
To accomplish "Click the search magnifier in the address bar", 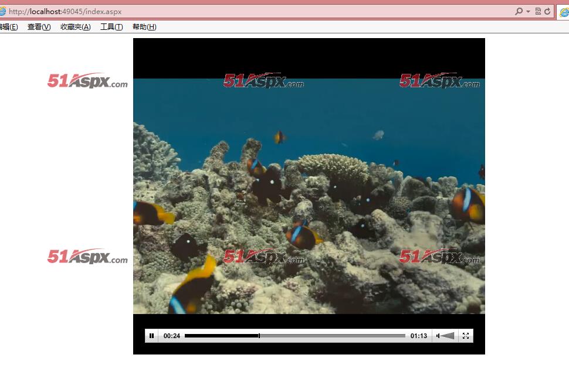I will pyautogui.click(x=519, y=11).
